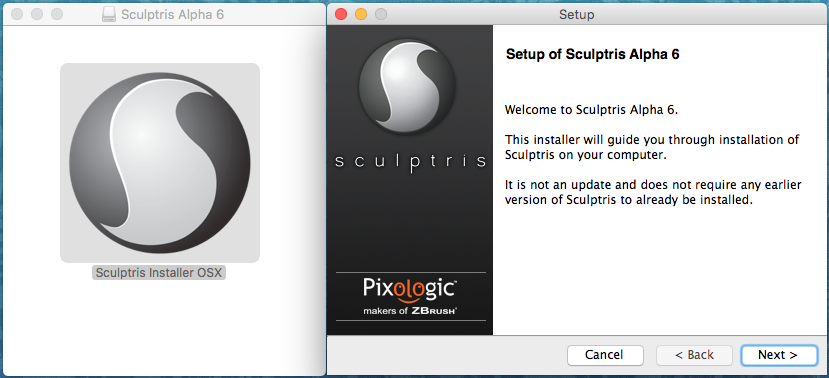Click the Sculptris Alpha 6 title bar text
The height and width of the screenshot is (378, 829).
pos(172,14)
